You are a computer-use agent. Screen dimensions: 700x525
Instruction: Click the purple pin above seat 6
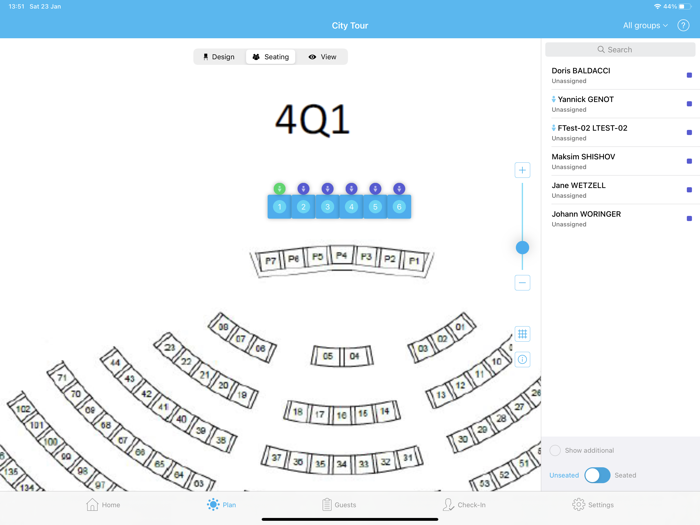[399, 188]
